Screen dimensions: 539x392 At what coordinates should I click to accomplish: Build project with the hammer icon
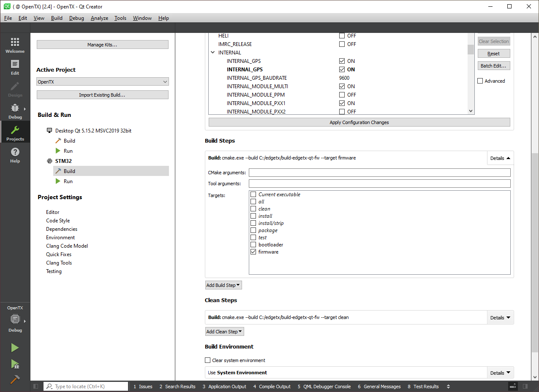(x=15, y=379)
